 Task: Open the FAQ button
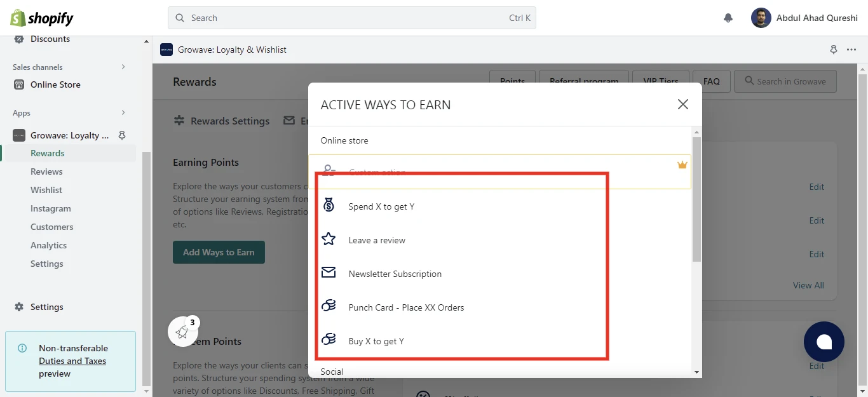(x=712, y=81)
